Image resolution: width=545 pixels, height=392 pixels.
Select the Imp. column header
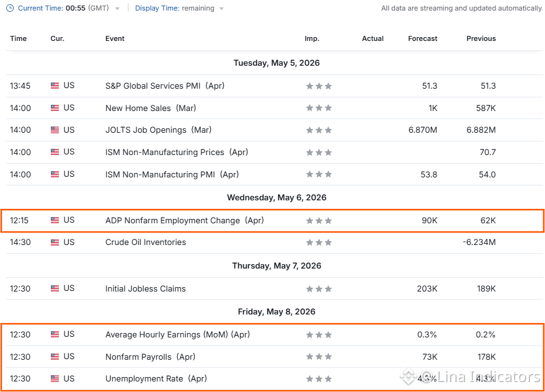click(312, 38)
